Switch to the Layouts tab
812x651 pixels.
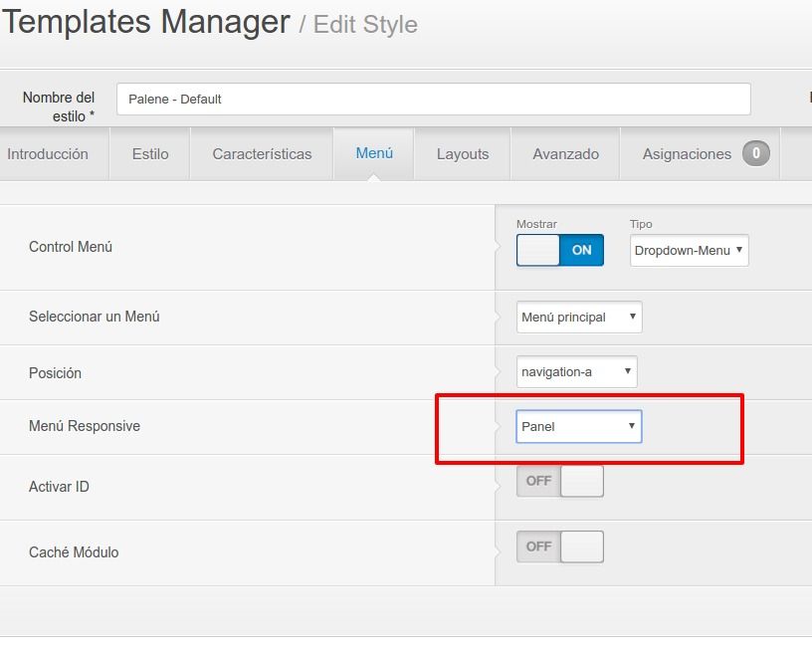pyautogui.click(x=463, y=154)
